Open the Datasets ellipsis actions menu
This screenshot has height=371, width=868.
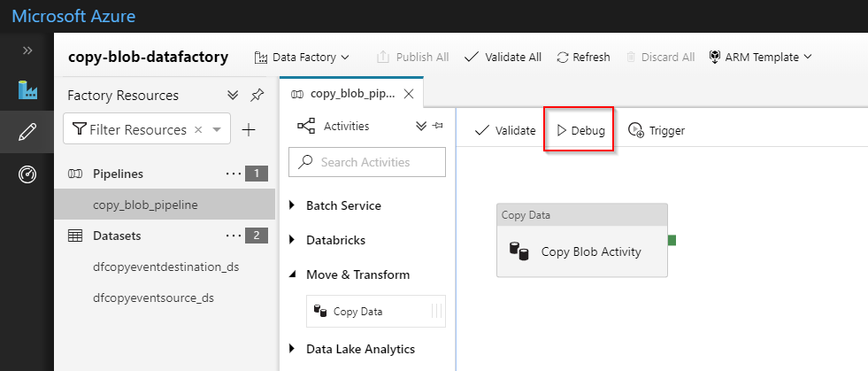click(234, 236)
